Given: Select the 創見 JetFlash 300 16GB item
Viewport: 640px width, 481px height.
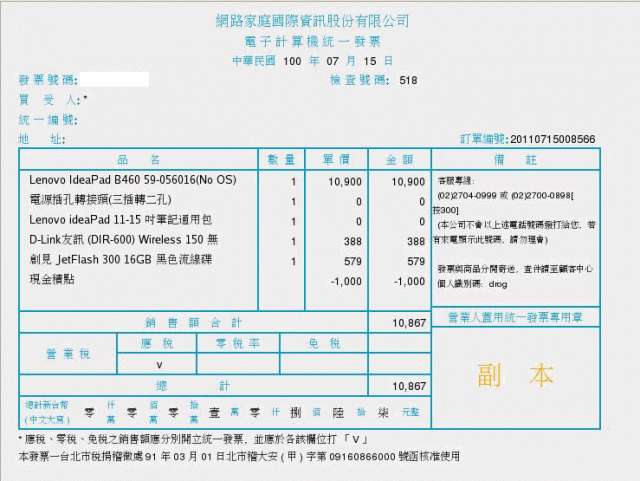Looking at the screenshot, I should [x=121, y=259].
